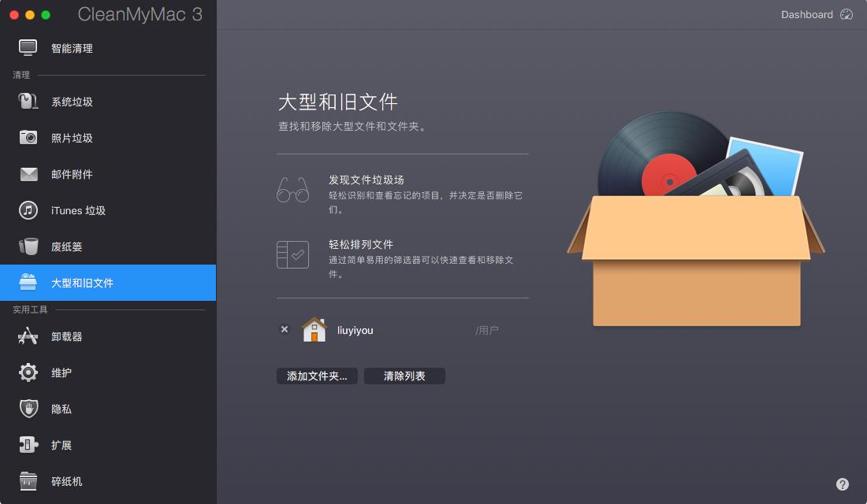867x504 pixels.
Task: Click the Privacy shield icon
Action: pyautogui.click(x=28, y=409)
